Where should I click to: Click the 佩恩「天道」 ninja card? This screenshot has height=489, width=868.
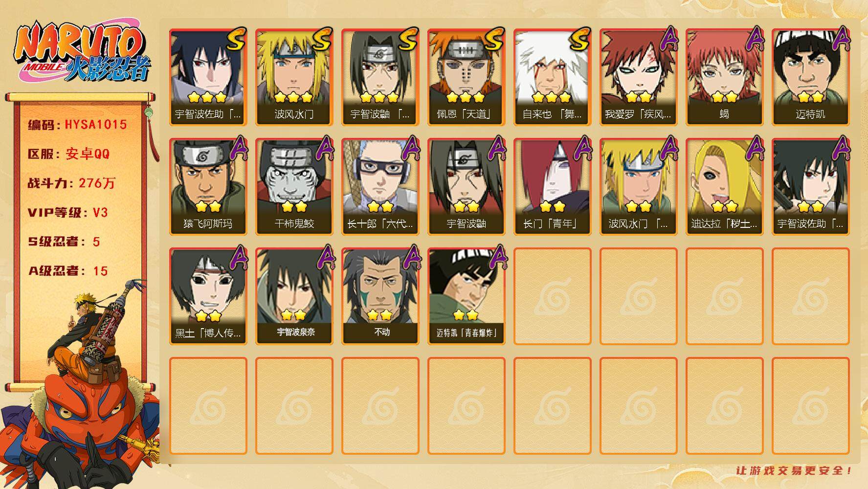[466, 77]
